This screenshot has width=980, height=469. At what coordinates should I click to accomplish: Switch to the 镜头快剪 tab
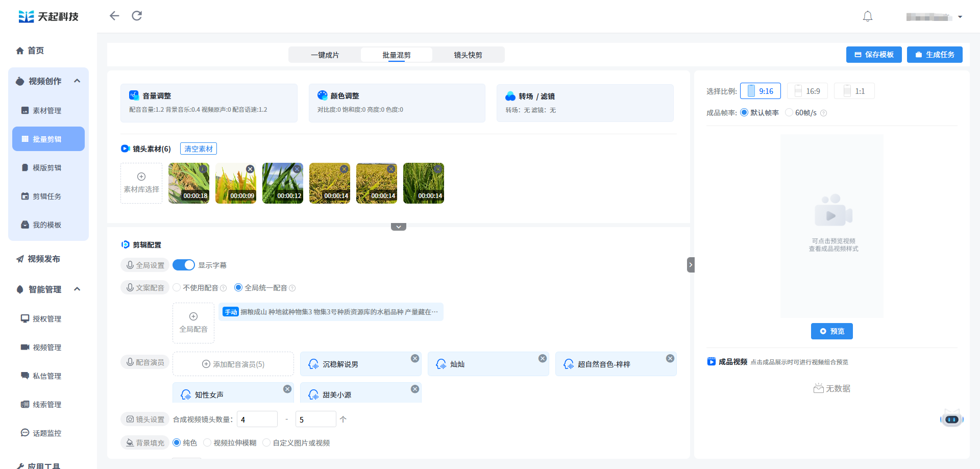coord(468,55)
